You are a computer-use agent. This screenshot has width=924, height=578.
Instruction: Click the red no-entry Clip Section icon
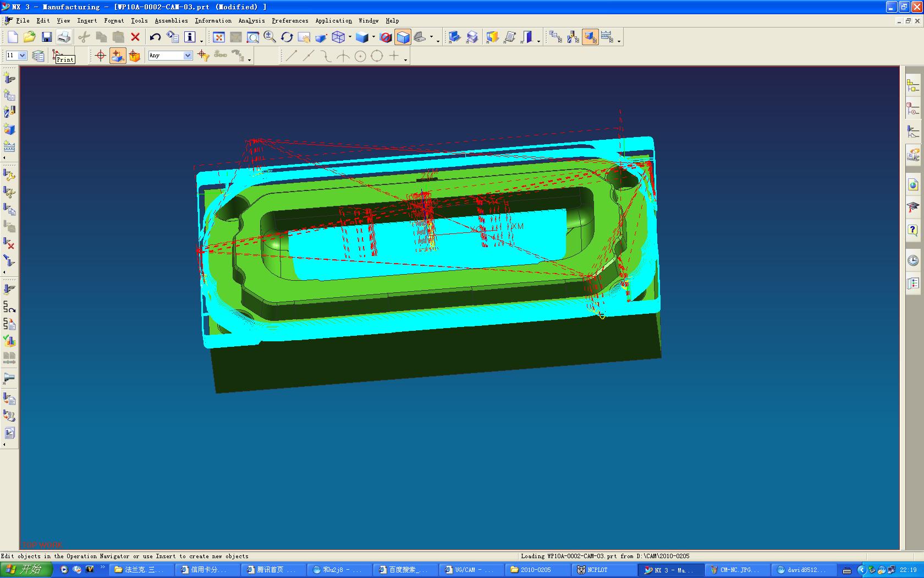(x=386, y=37)
